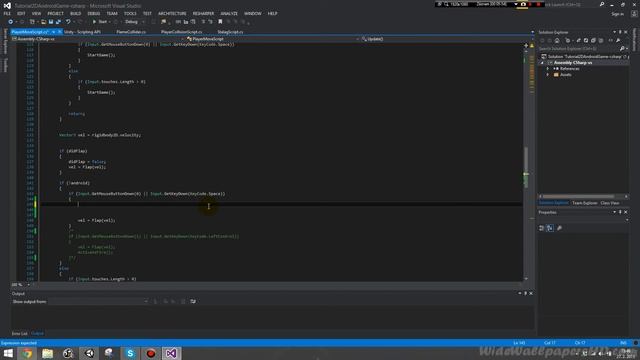Screen dimensions: 640x360
Task: Open the Debug configuration dropdown
Action: tap(134, 22)
